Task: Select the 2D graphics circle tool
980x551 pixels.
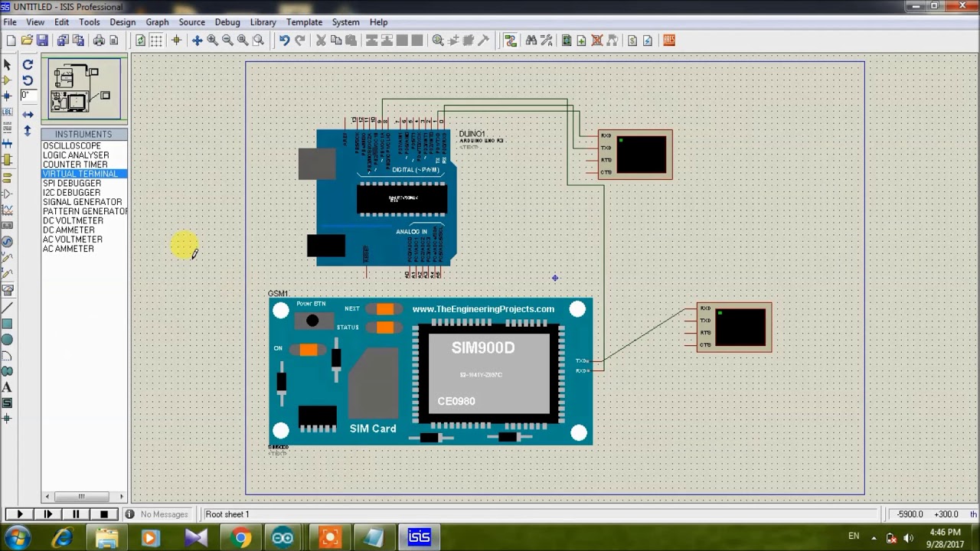Action: coord(7,340)
